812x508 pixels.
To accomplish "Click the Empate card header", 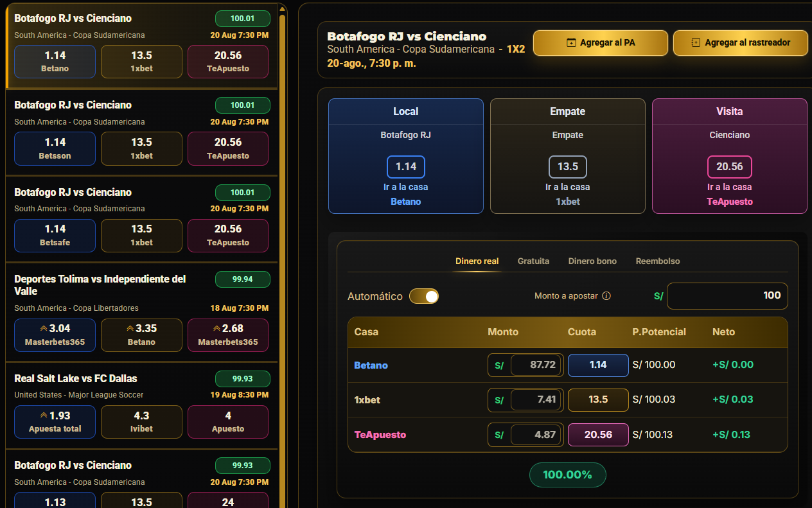I will [x=568, y=111].
